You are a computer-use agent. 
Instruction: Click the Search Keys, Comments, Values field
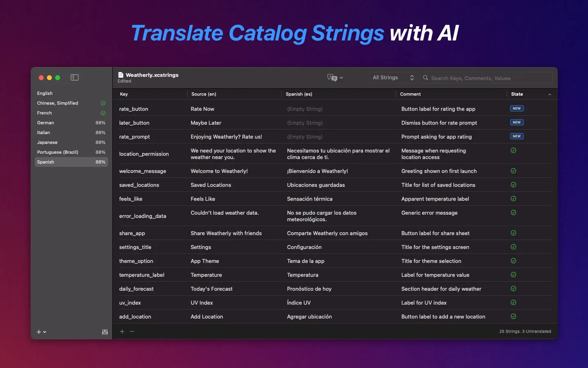[x=486, y=78]
